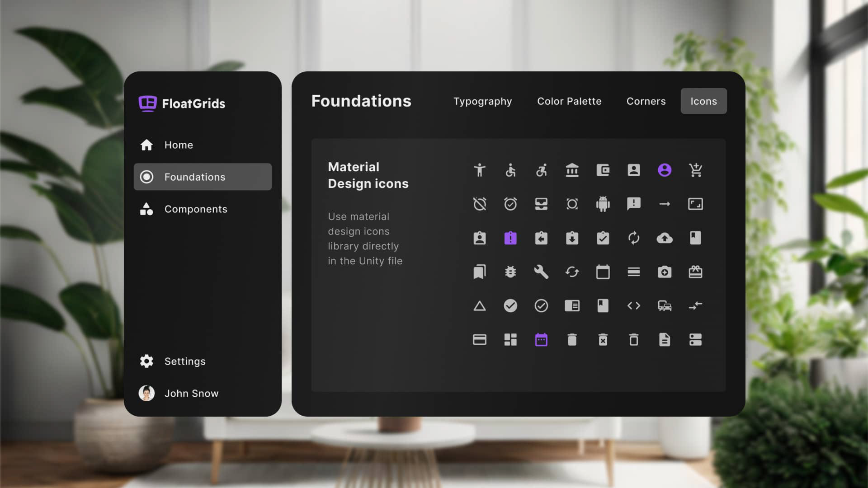Click the add to shopping cart icon

695,170
